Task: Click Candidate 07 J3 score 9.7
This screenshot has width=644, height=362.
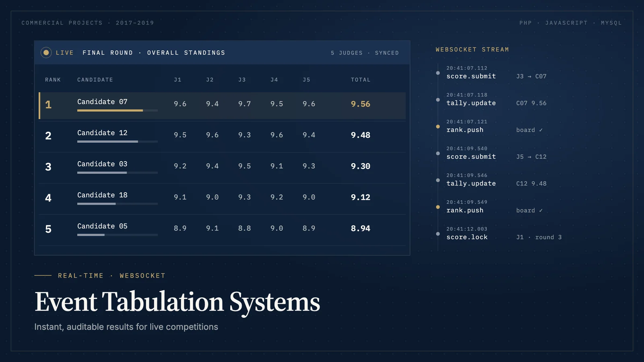Action: [x=244, y=104]
